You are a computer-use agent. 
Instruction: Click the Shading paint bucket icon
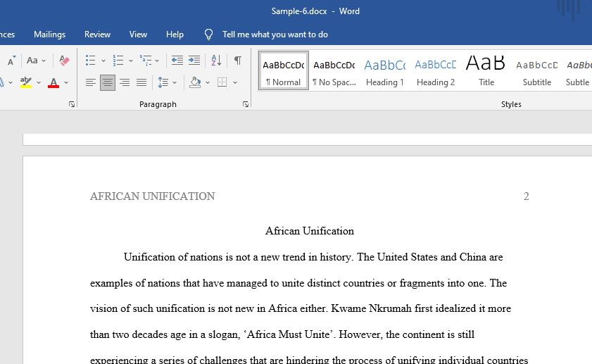point(195,82)
